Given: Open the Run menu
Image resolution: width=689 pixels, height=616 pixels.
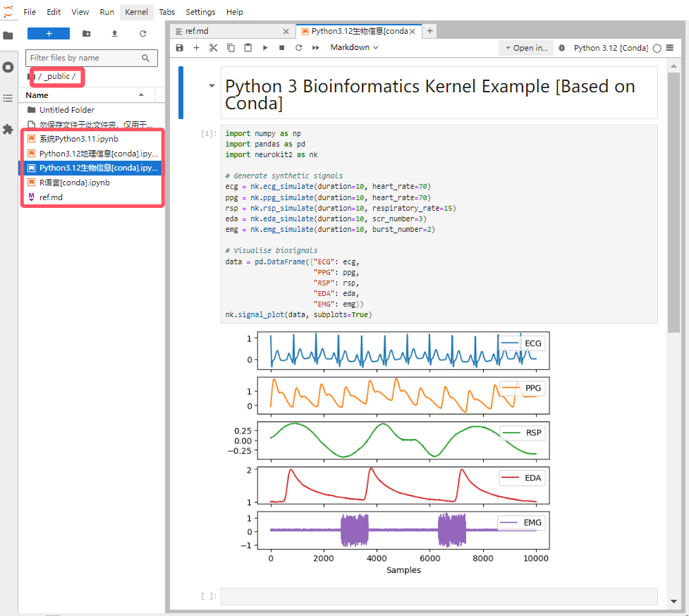Looking at the screenshot, I should click(106, 12).
